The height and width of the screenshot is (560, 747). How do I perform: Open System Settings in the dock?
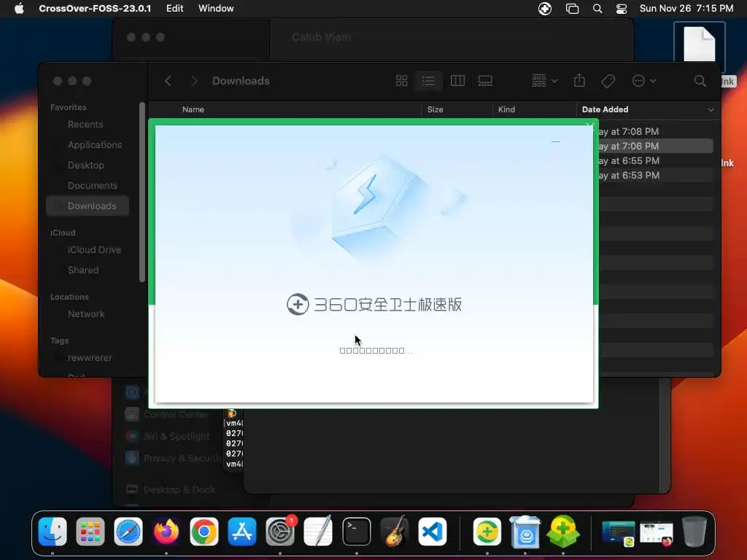pos(280,532)
